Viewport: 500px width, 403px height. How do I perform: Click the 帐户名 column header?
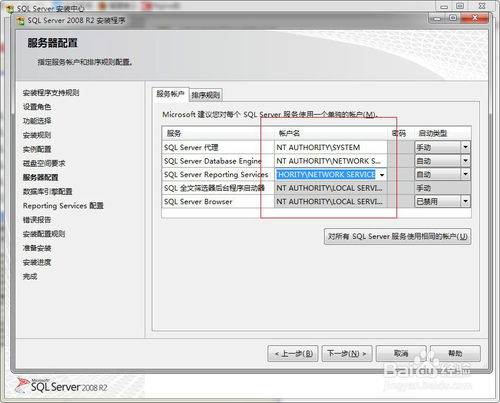(289, 133)
